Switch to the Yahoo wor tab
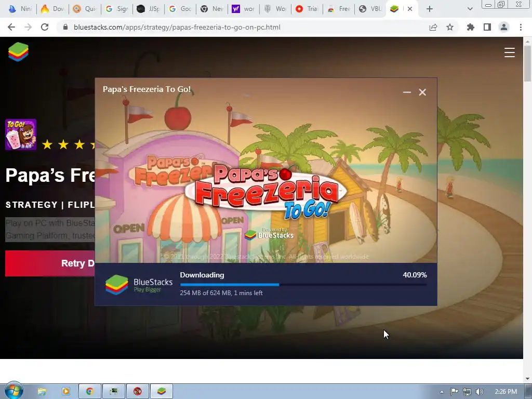This screenshot has width=532, height=399. pyautogui.click(x=244, y=9)
